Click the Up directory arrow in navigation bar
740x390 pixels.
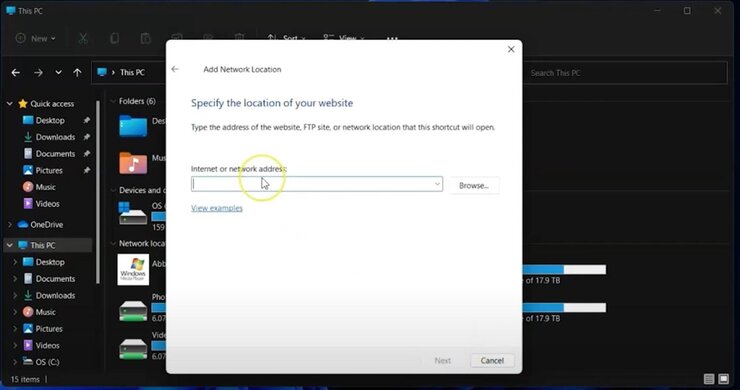(x=77, y=73)
